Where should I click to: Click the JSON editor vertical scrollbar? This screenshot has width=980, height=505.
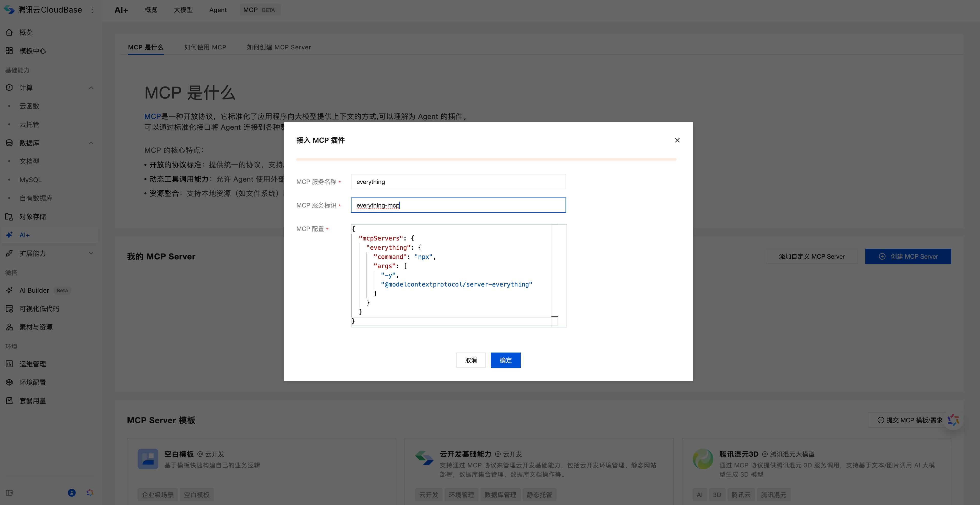click(x=555, y=275)
